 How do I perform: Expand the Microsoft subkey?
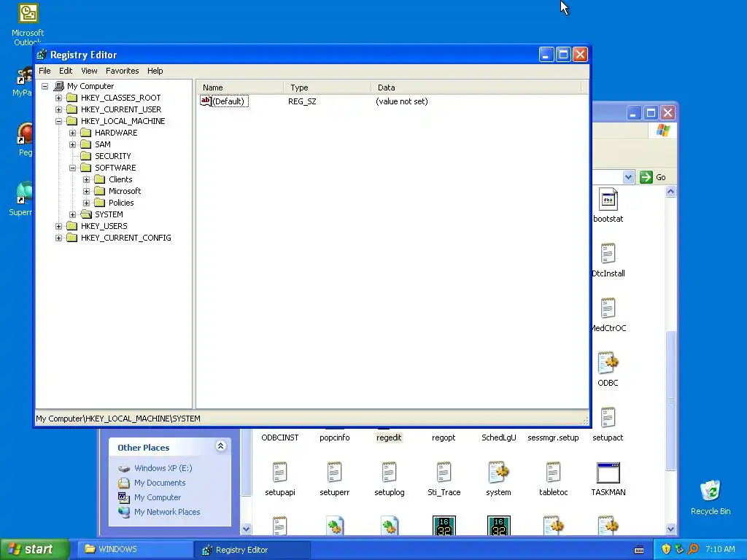86,191
